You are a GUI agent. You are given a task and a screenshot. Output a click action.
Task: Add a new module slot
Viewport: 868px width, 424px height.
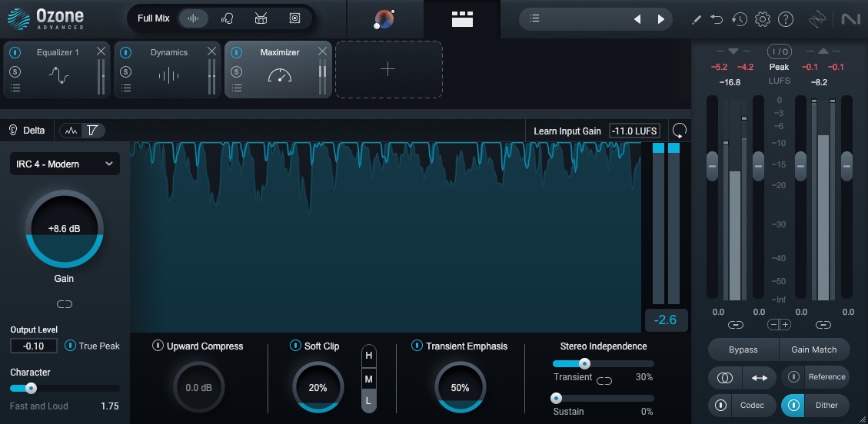[x=388, y=69]
